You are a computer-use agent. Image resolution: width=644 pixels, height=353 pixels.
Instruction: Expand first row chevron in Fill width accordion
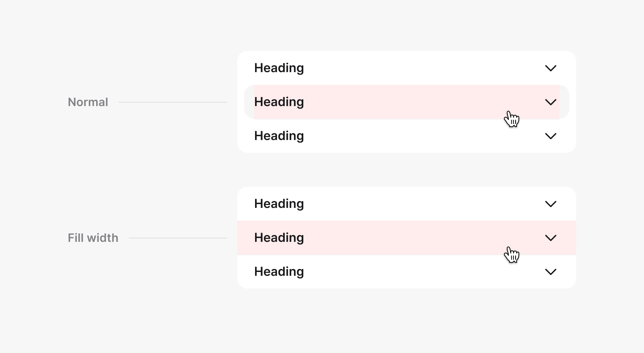pyautogui.click(x=550, y=204)
